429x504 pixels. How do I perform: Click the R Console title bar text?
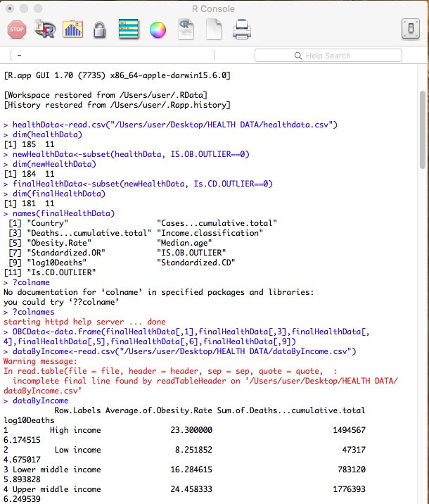tap(214, 9)
